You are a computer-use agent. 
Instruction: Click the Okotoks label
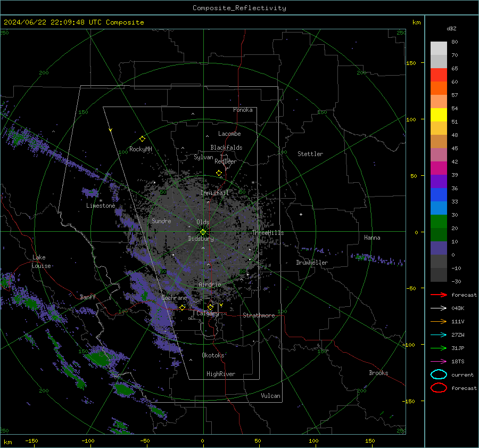(213, 355)
